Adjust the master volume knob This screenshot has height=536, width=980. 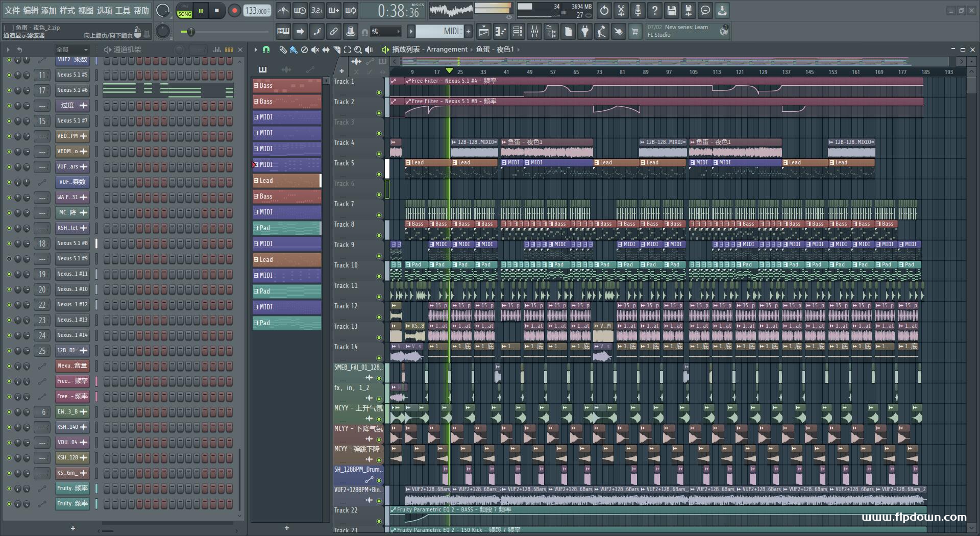[163, 10]
